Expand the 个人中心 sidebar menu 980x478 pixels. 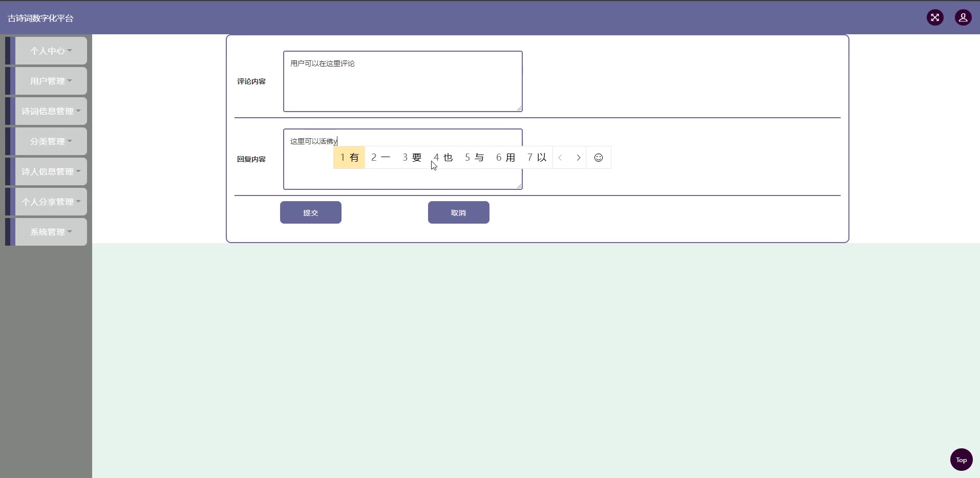[x=51, y=51]
